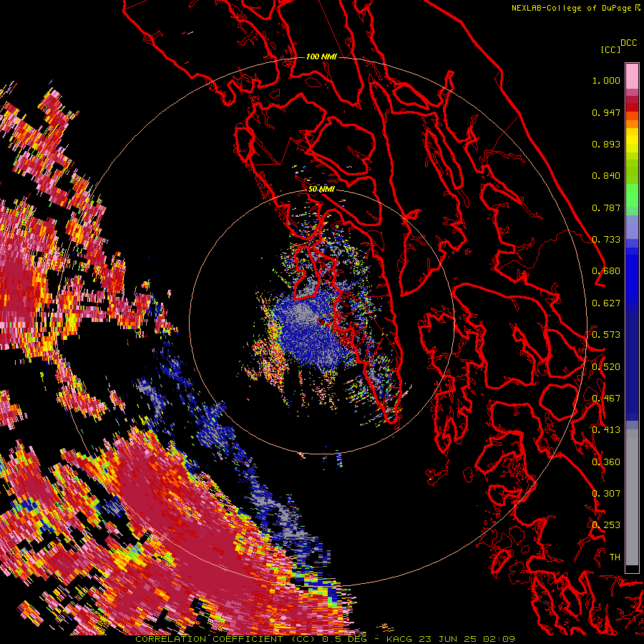Click the NEXLAB-College of DuPage title text
This screenshot has height=644, width=644.
pyautogui.click(x=572, y=8)
